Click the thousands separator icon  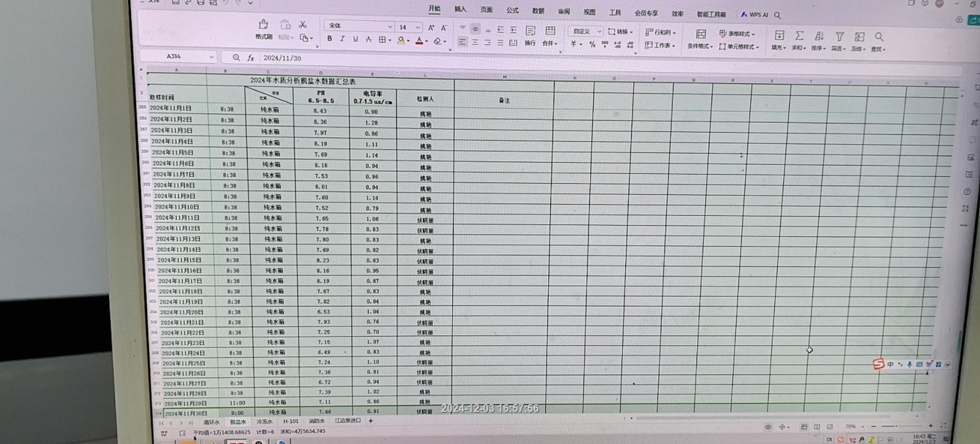[605, 44]
